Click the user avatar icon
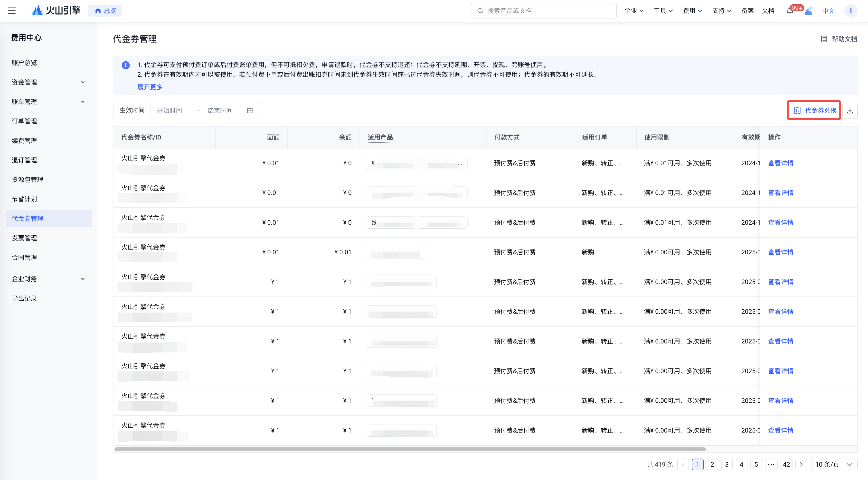 [850, 11]
